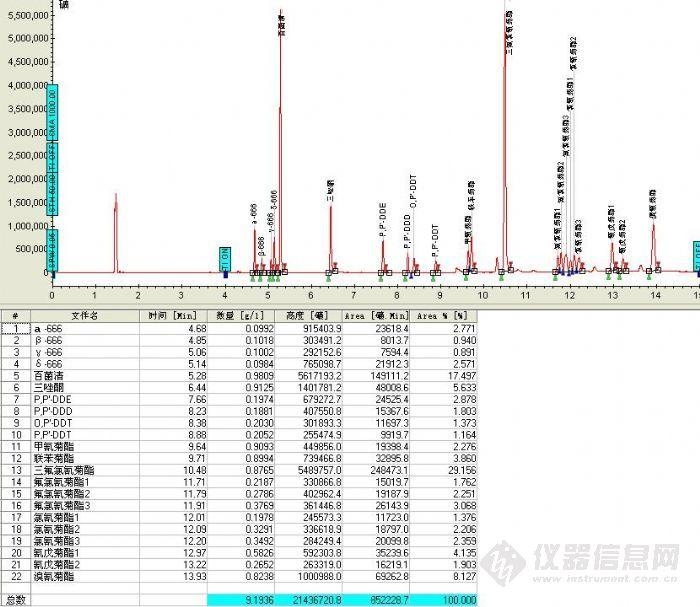Screen dimensions: 700x607
Task: Click the 总数 total row label
Action: tap(15, 600)
